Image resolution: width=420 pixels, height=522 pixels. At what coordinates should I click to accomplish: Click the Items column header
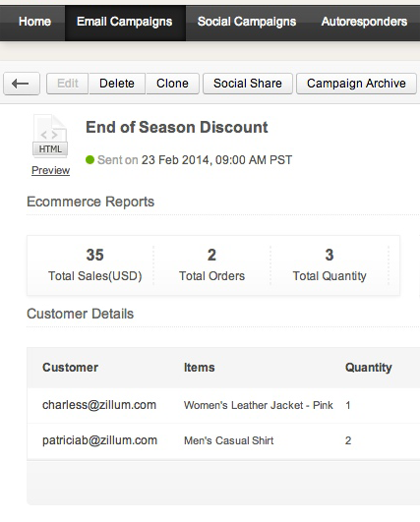coord(199,368)
